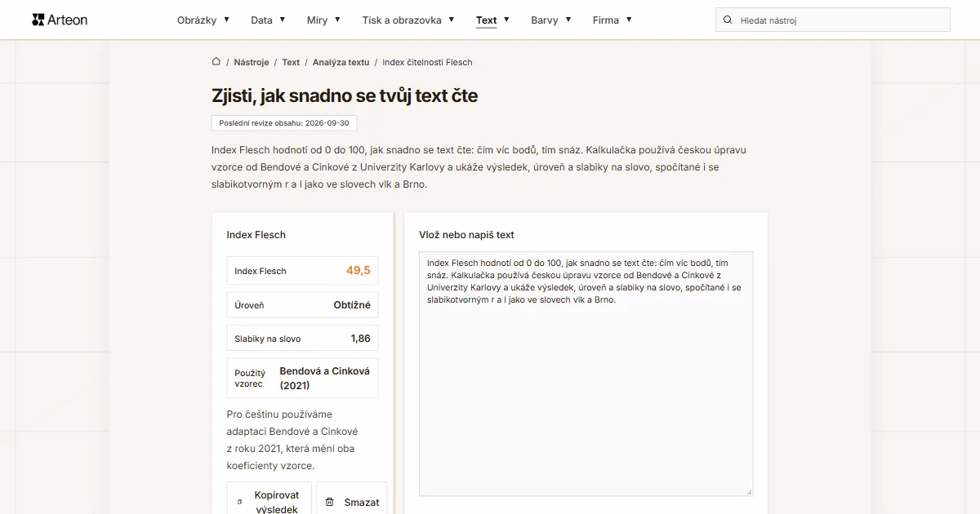Go to the breadcrumb home icon
Screen dimensions: 980x514
216,61
